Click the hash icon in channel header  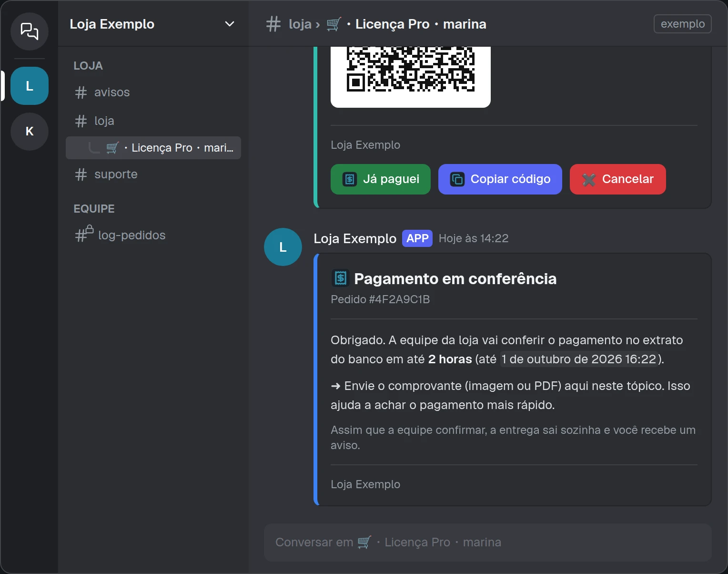tap(273, 24)
